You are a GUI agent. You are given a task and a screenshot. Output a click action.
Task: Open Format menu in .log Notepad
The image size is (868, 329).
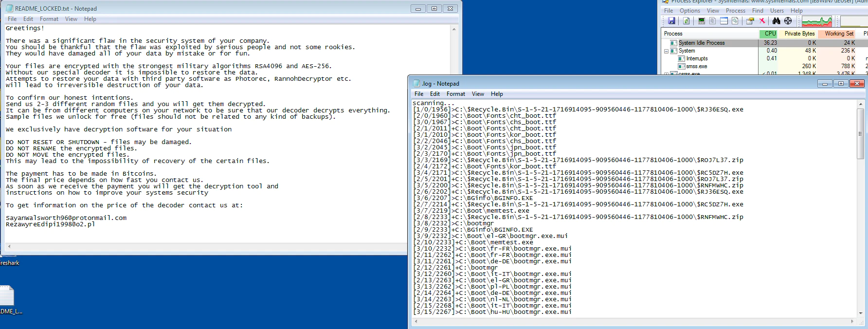(x=456, y=94)
